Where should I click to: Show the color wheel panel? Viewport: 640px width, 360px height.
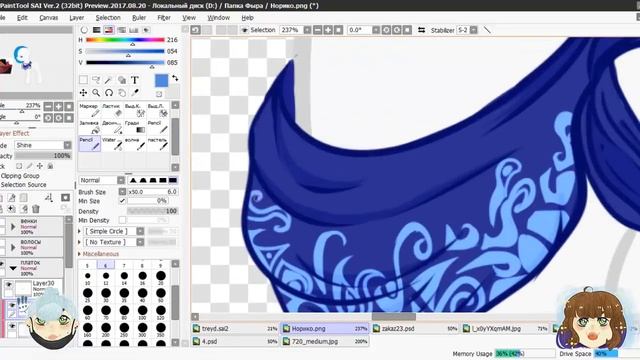(x=84, y=30)
